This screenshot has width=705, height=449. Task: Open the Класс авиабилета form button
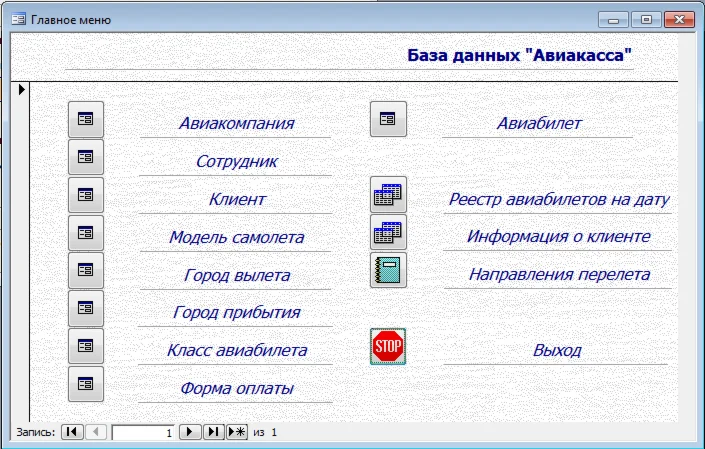[x=86, y=346]
